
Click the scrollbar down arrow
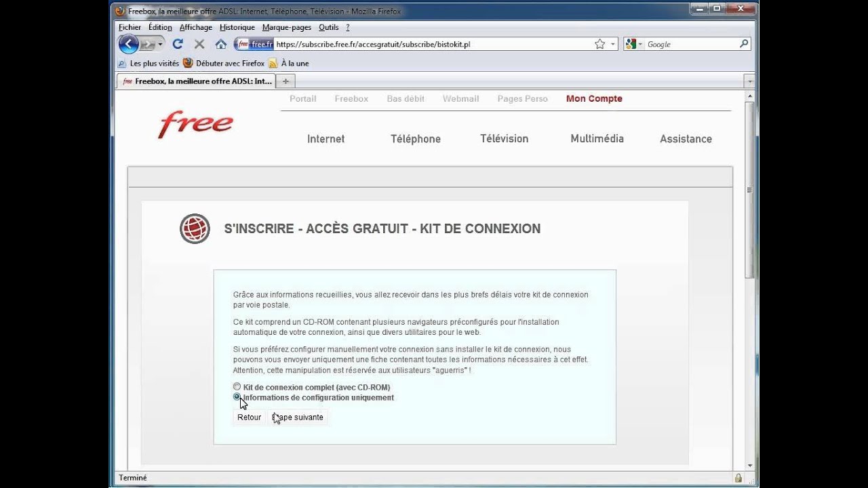click(749, 466)
